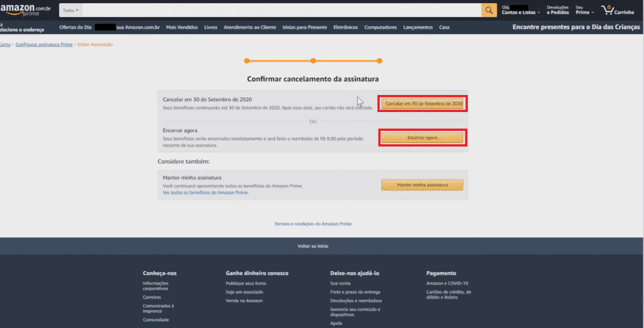Open the Lançamentos menu item
Viewport: 644px width, 328px height.
(418, 27)
